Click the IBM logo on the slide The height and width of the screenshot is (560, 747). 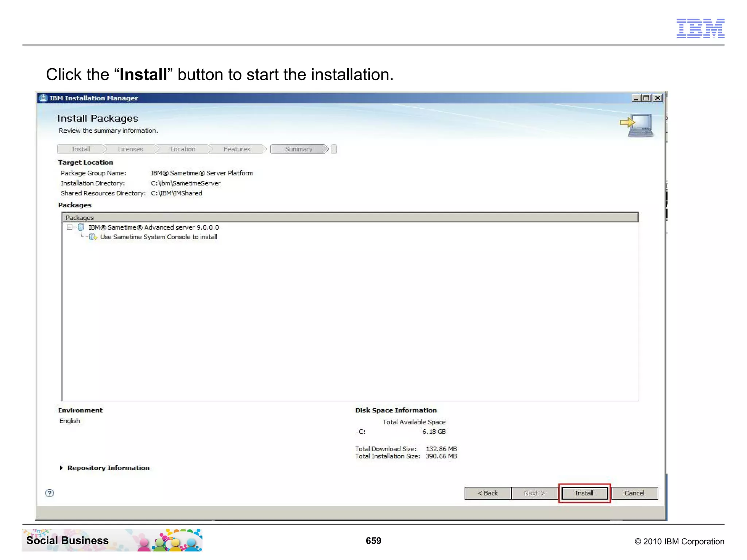click(x=700, y=28)
